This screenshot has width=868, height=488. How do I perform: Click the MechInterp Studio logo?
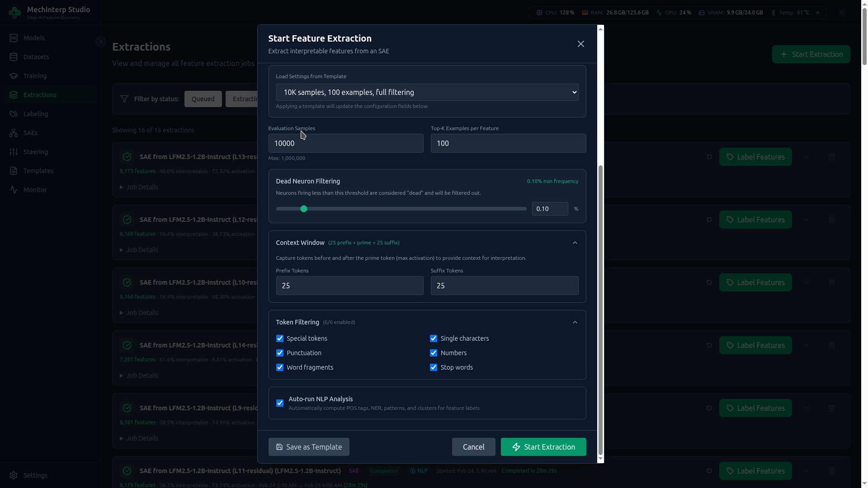pos(14,13)
